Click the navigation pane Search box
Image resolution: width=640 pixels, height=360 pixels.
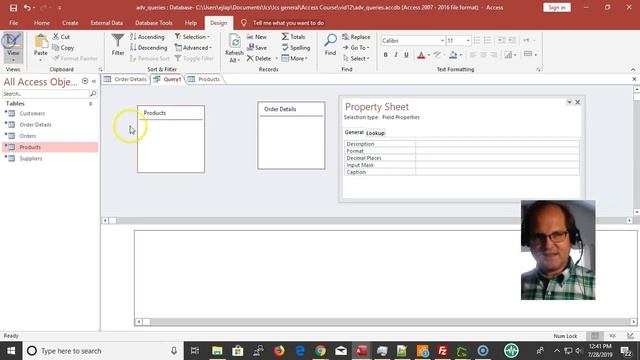tap(45, 94)
